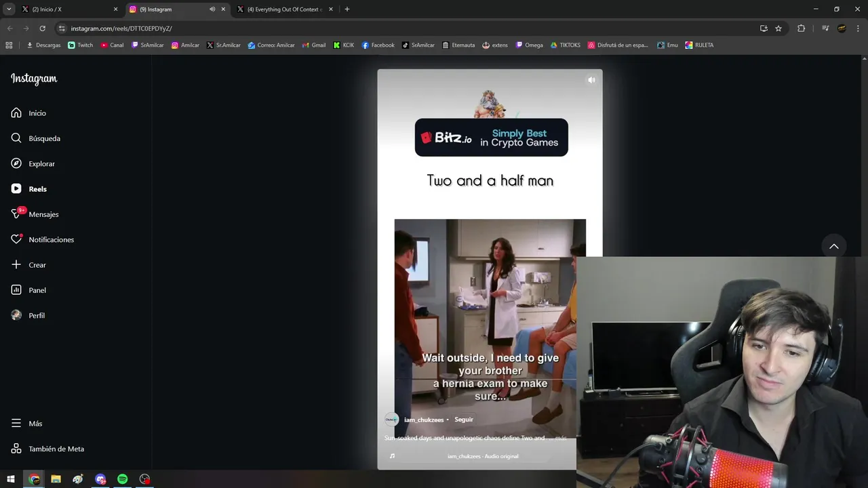Bookmark this page with star

click(x=778, y=28)
